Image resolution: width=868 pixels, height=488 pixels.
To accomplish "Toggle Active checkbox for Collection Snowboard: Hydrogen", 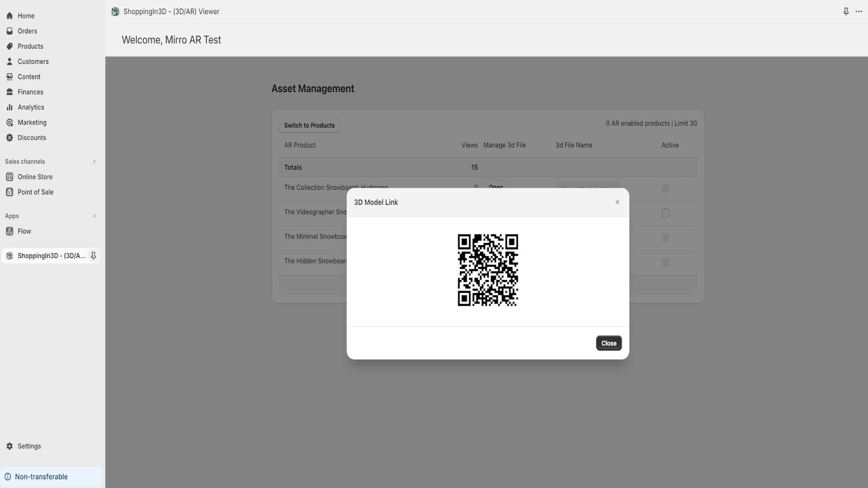I will [666, 189].
